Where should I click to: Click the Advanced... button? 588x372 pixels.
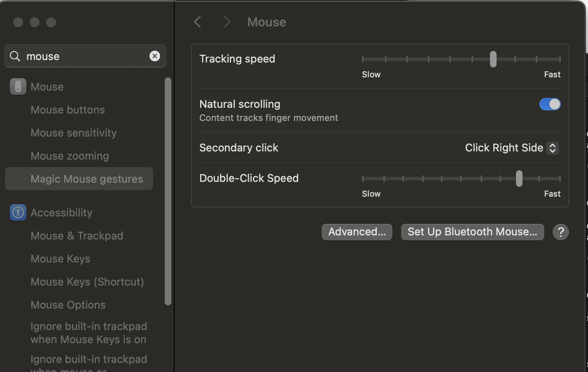357,232
